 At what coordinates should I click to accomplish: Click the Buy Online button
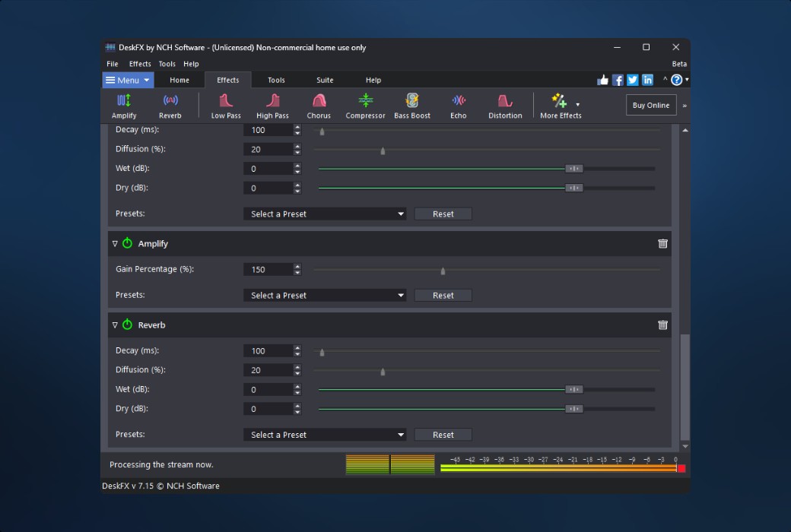coord(650,106)
